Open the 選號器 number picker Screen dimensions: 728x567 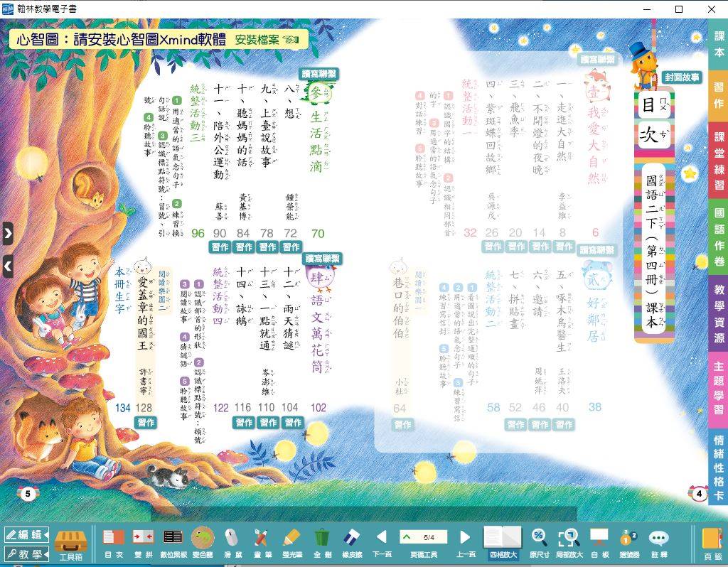tap(629, 544)
